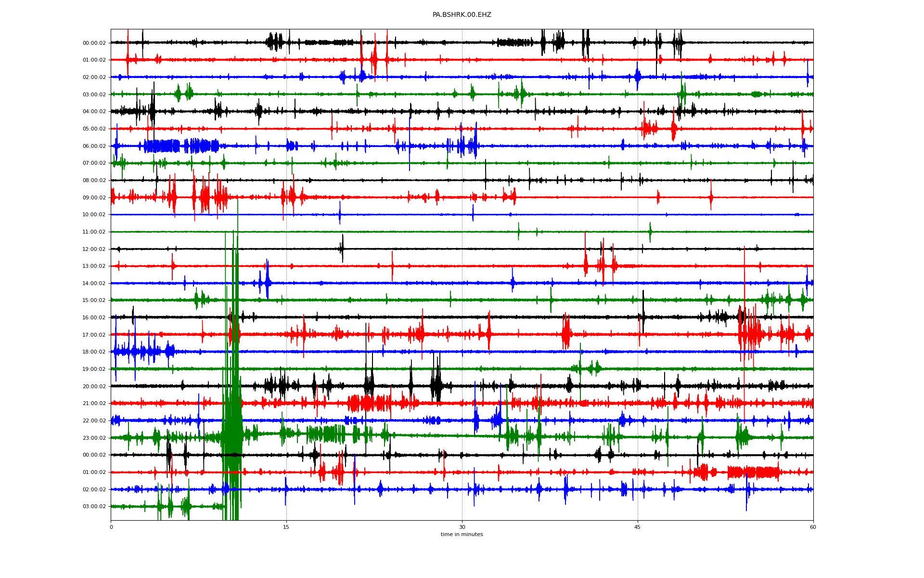Image resolution: width=924 pixels, height=578 pixels.
Task: Click the x-axis tick label 60
Action: (x=813, y=527)
